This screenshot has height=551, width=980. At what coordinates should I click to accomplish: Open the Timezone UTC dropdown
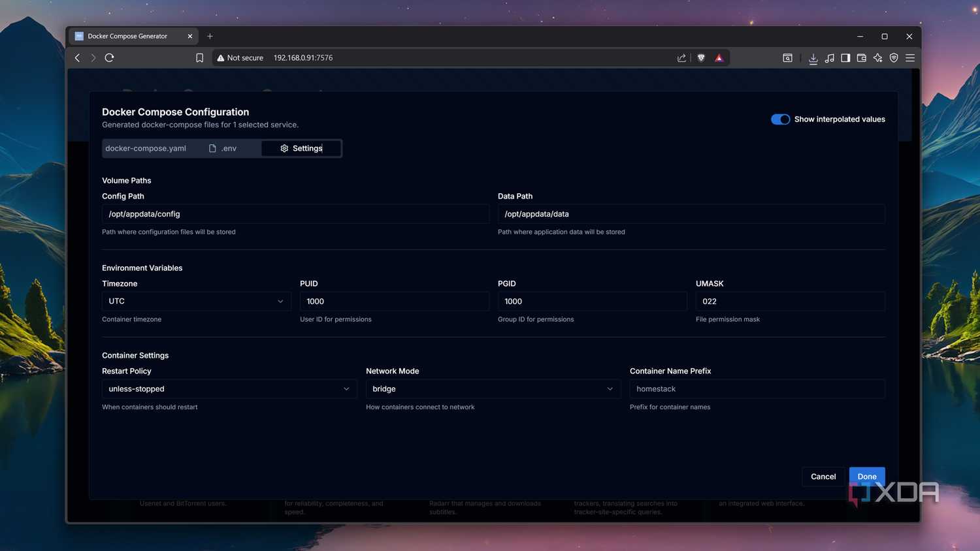coord(196,301)
